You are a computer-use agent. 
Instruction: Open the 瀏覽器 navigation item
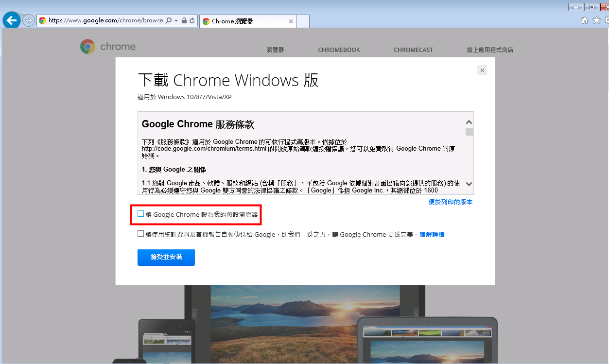275,50
